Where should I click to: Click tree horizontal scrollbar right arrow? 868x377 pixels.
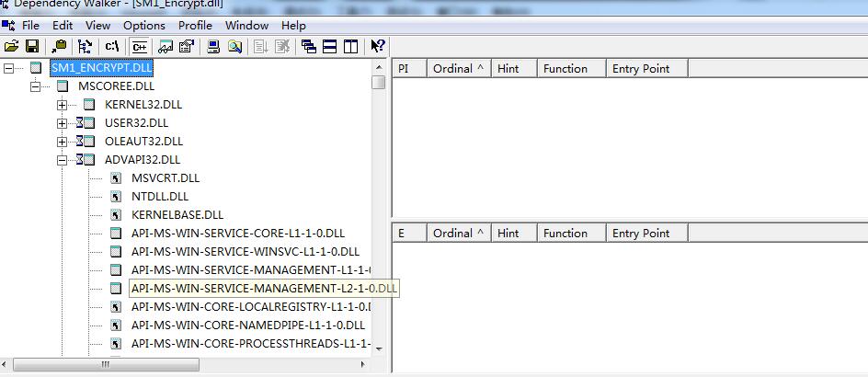tap(363, 364)
